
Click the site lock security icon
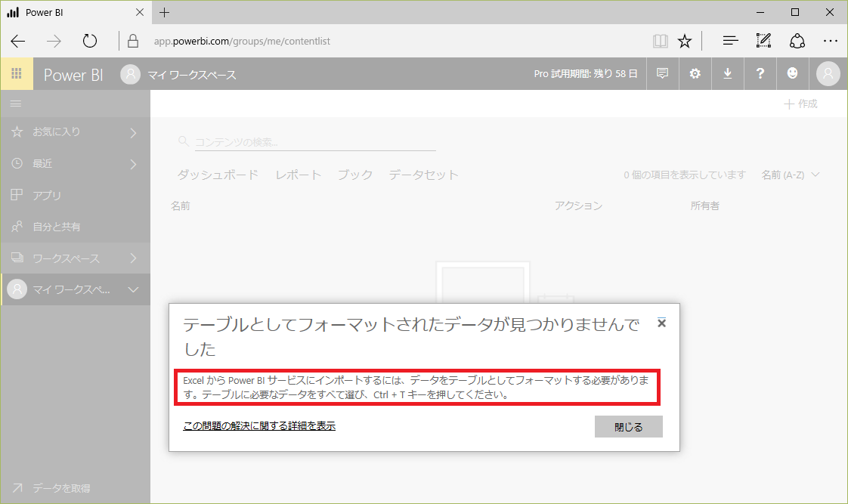tap(133, 41)
